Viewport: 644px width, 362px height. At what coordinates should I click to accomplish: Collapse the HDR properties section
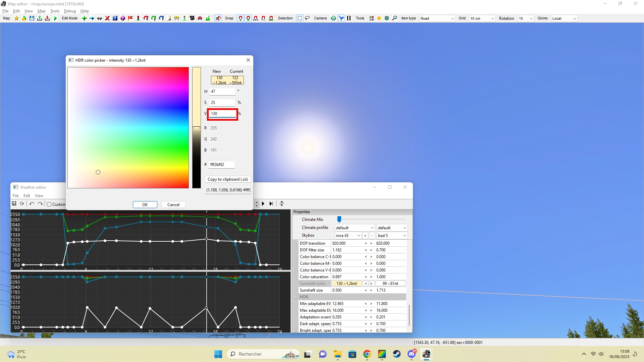point(296,297)
